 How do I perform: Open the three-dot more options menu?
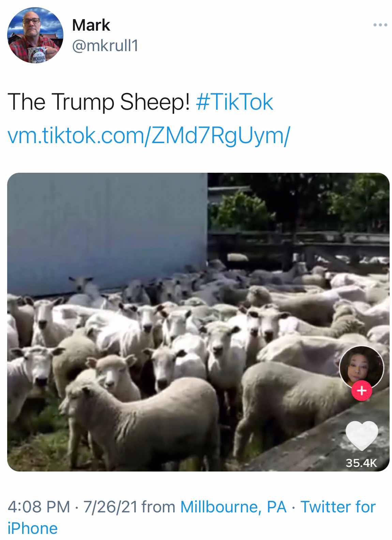click(x=380, y=25)
